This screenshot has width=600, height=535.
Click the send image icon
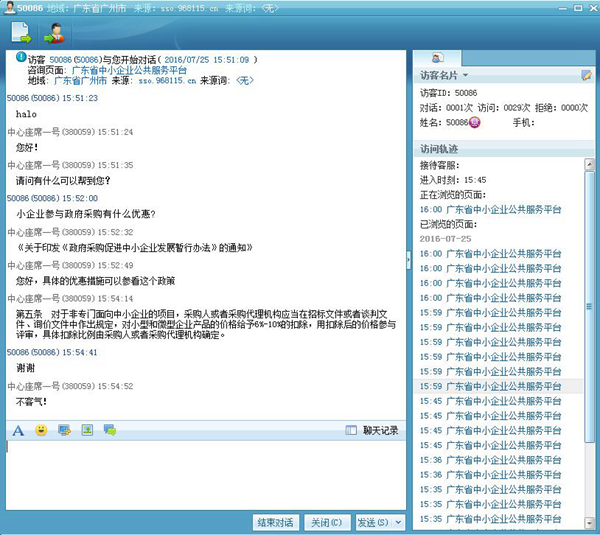pos(87,430)
